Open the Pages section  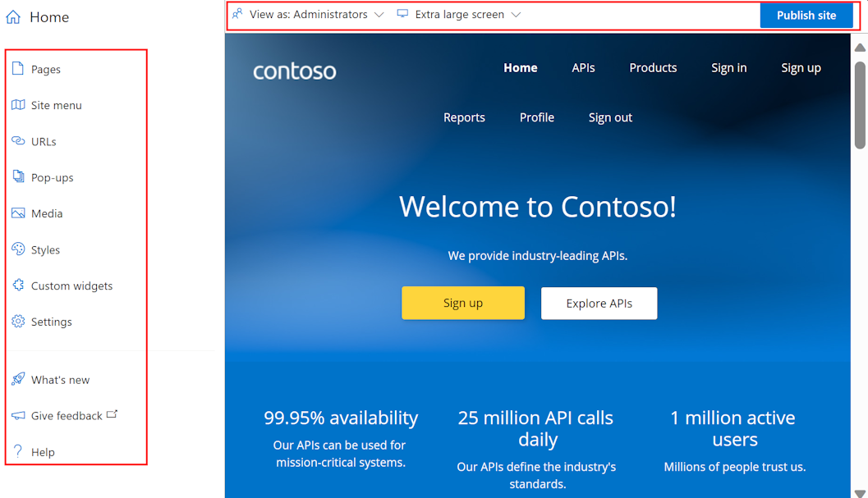pos(46,69)
